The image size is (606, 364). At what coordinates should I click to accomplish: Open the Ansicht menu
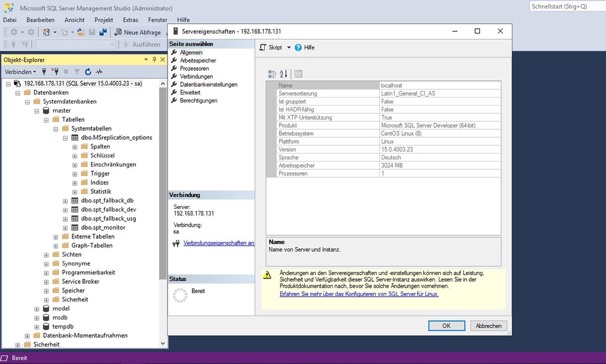coord(74,20)
